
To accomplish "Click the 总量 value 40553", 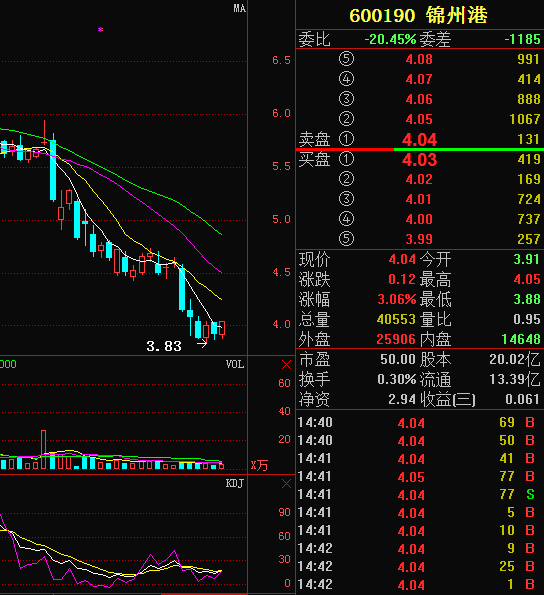I will click(396, 320).
